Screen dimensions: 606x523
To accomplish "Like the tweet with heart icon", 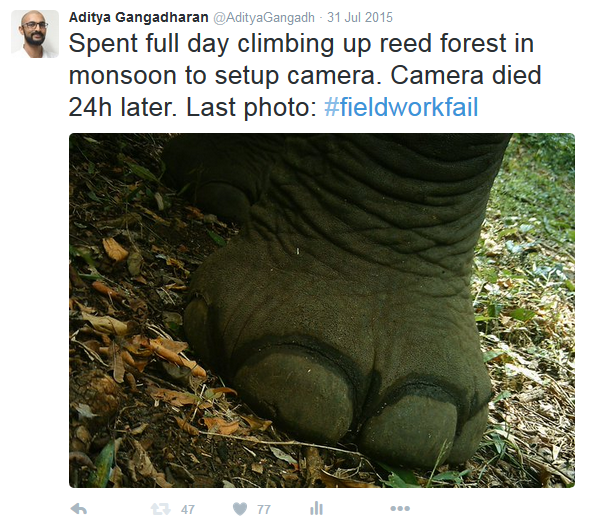I will pos(239,509).
